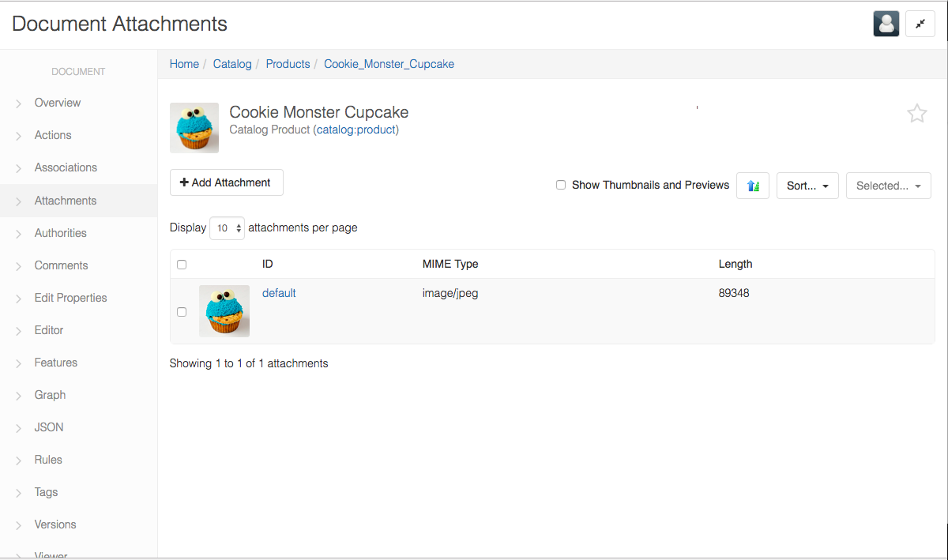Click the chevron beside Overview

click(18, 103)
